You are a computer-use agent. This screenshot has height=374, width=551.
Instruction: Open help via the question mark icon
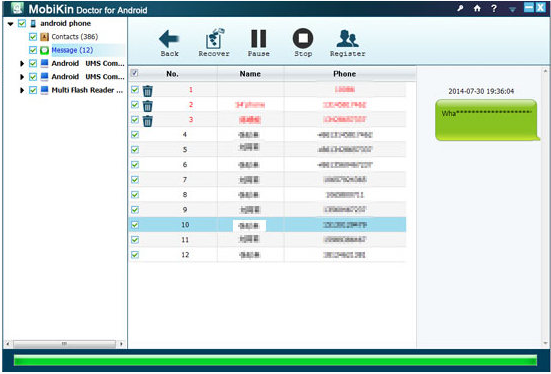(494, 8)
